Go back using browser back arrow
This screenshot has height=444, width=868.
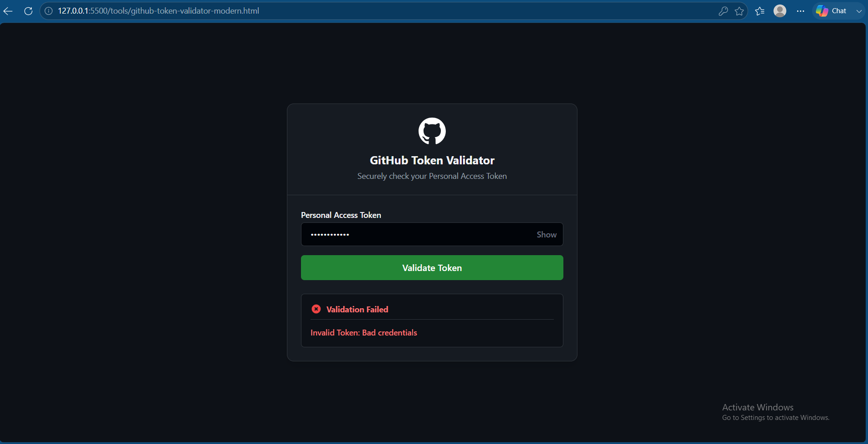[8, 11]
